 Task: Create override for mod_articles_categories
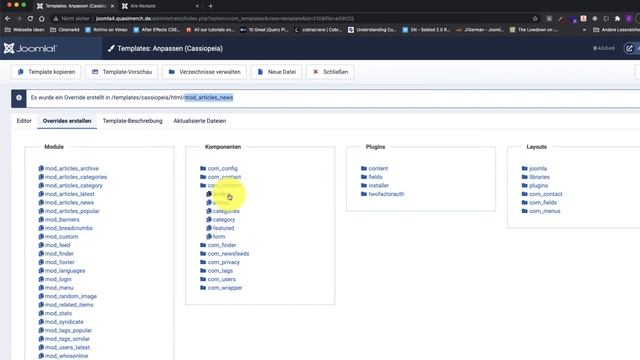pyautogui.click(x=73, y=177)
